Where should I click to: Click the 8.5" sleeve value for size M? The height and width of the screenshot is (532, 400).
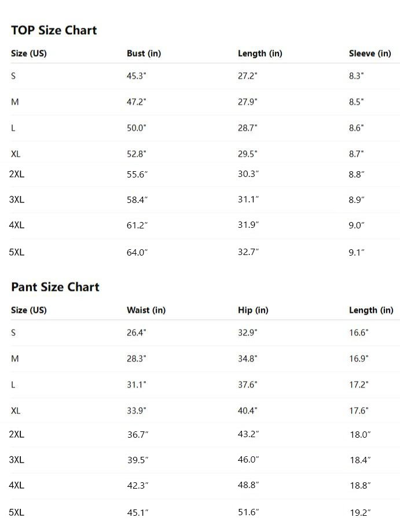(x=357, y=102)
